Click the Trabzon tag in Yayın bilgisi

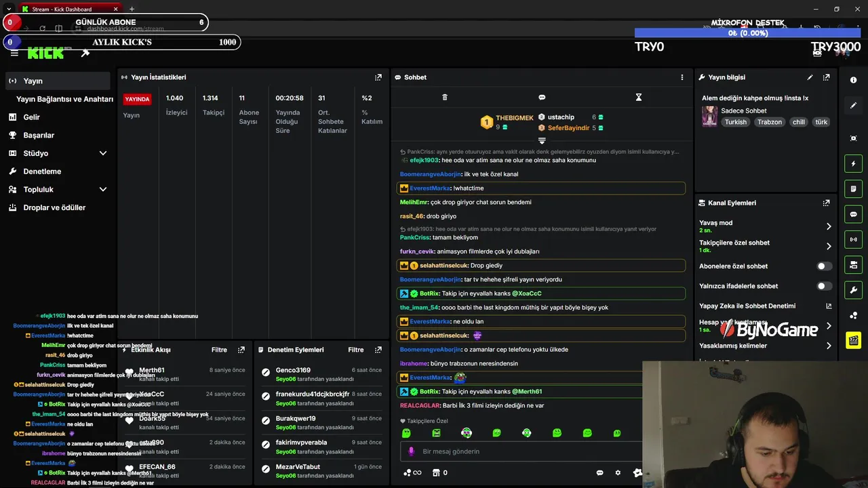click(770, 122)
